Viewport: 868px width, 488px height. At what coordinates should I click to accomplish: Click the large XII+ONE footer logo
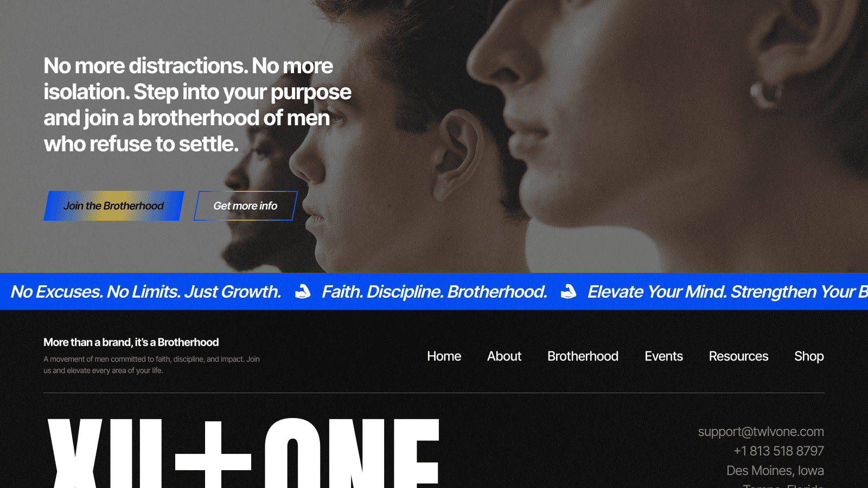[244, 453]
